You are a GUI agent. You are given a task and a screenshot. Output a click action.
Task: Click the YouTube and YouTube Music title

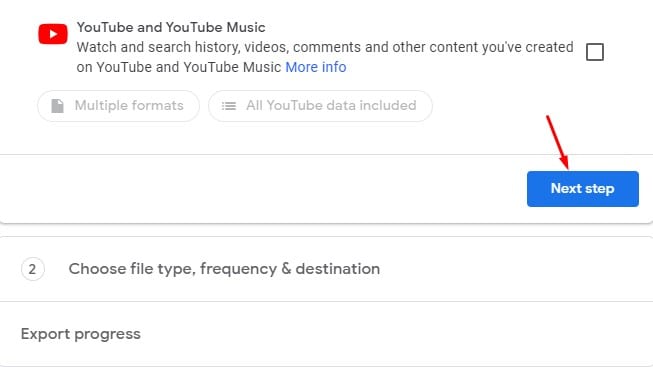(171, 27)
